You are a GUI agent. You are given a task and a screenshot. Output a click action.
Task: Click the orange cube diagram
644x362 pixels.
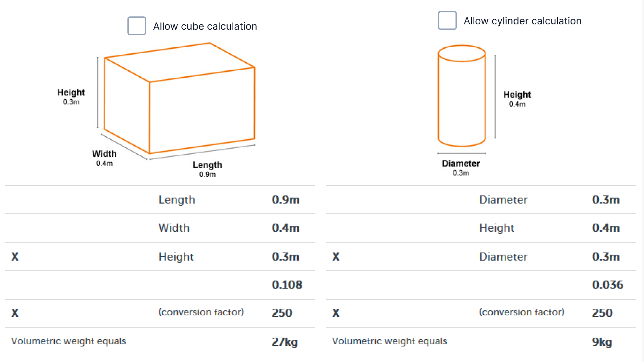point(180,99)
